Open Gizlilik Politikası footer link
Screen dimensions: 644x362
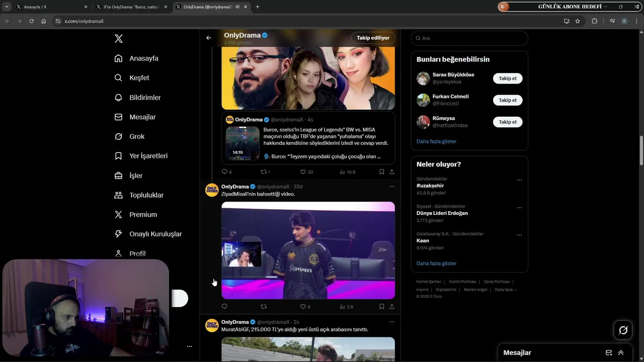pyautogui.click(x=462, y=282)
